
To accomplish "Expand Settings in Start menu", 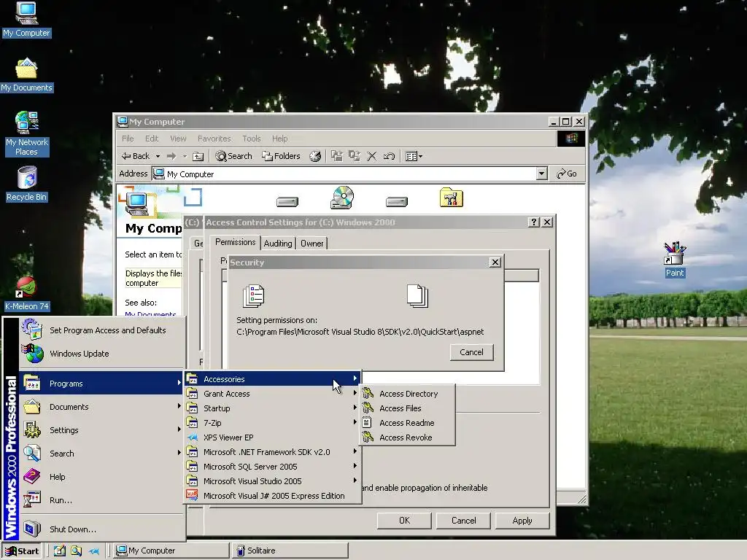I will [x=102, y=430].
